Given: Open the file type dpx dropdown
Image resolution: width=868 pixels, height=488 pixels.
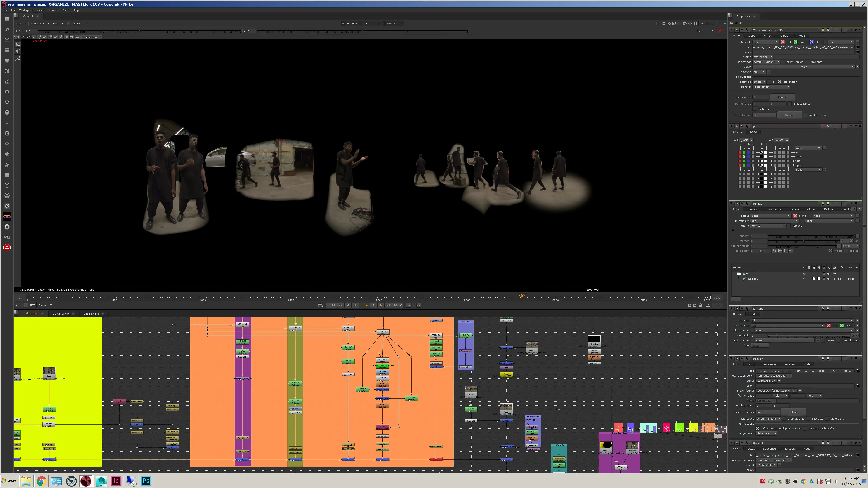Looking at the screenshot, I should [x=759, y=72].
